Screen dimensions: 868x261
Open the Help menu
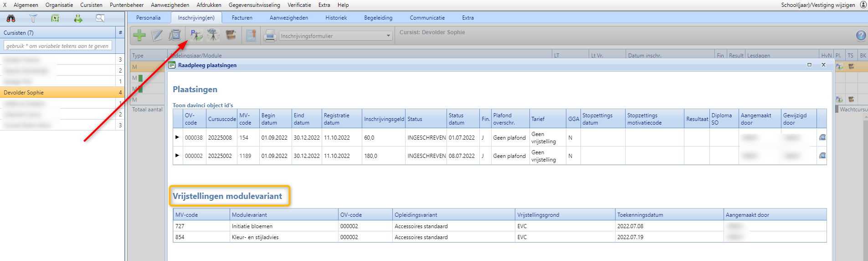tap(343, 5)
